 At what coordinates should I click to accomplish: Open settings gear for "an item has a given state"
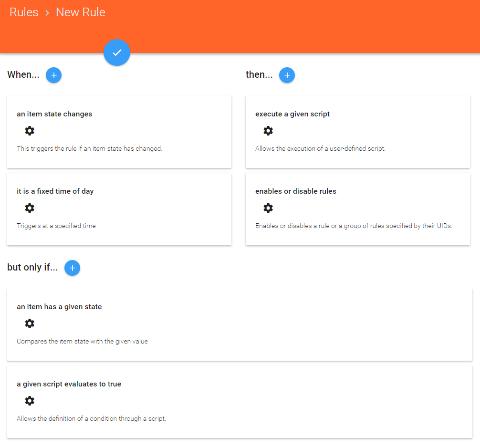pyautogui.click(x=30, y=323)
